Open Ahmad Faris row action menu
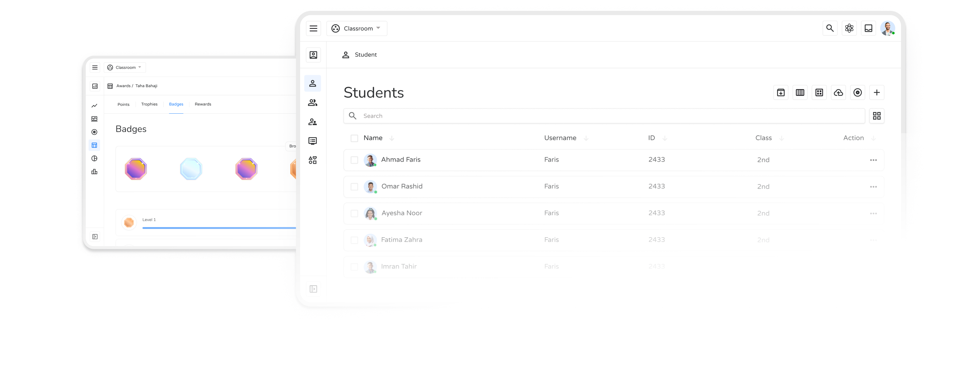This screenshot has width=980, height=372. (873, 160)
